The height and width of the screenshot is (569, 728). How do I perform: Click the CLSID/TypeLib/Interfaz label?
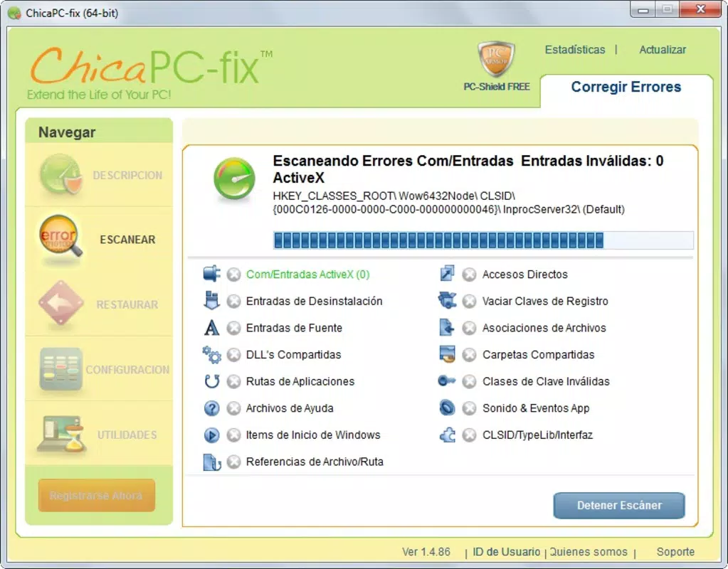(538, 435)
